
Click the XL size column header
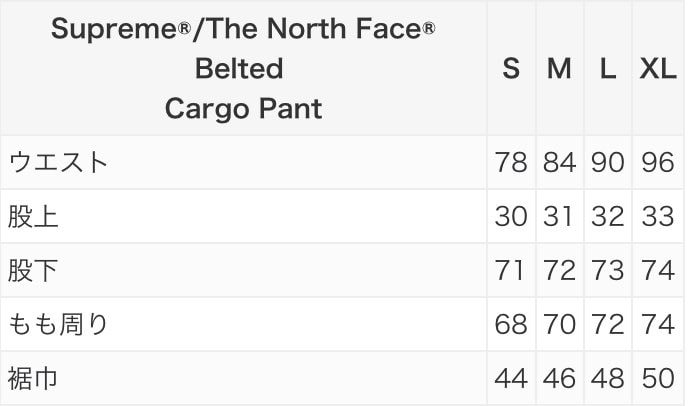pyautogui.click(x=658, y=69)
